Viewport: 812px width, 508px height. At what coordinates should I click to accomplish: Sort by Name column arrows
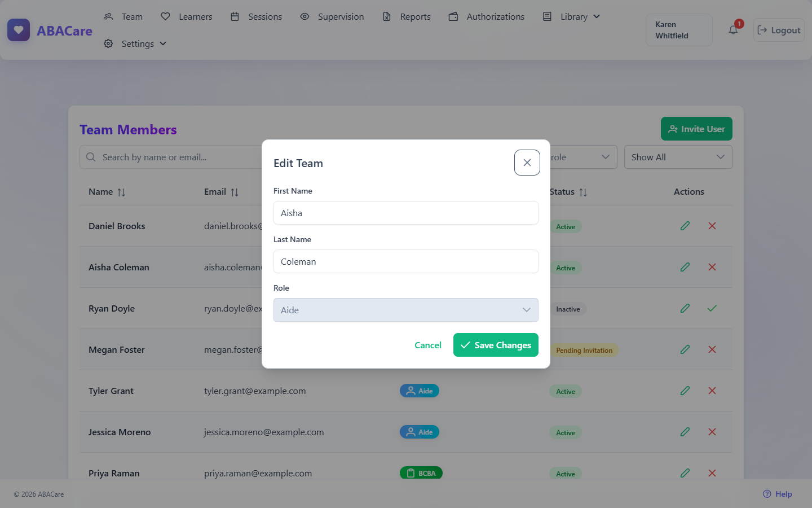[121, 192]
